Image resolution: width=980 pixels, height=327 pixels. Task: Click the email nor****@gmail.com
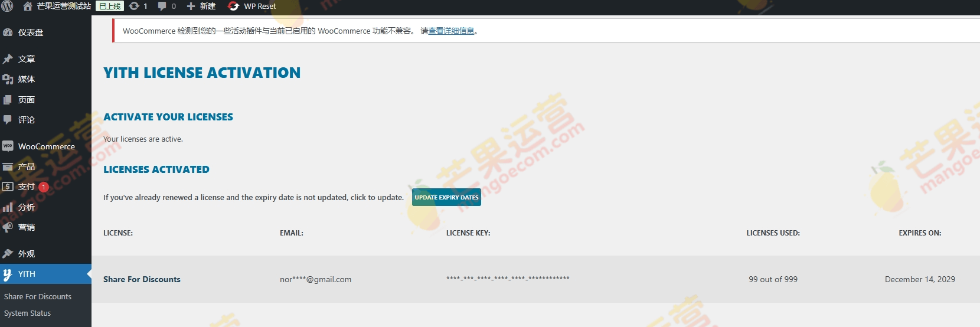click(315, 279)
